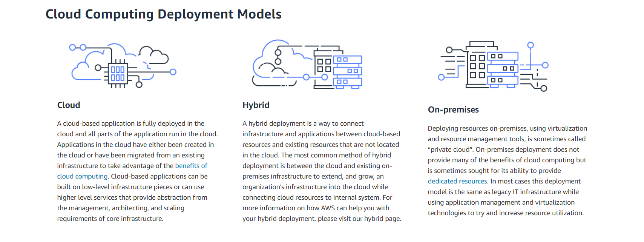
Task: Click text 'your hybrid deployment, please visit our hybrid page.'
Action: pos(322,219)
